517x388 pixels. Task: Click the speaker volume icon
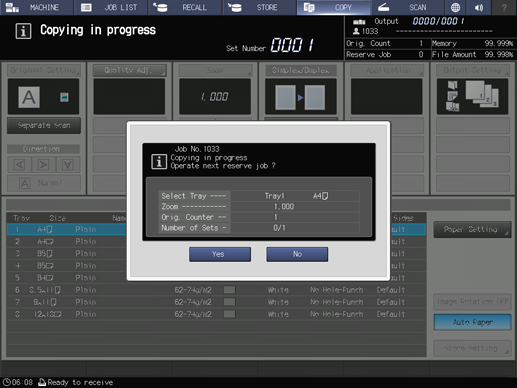click(x=479, y=7)
